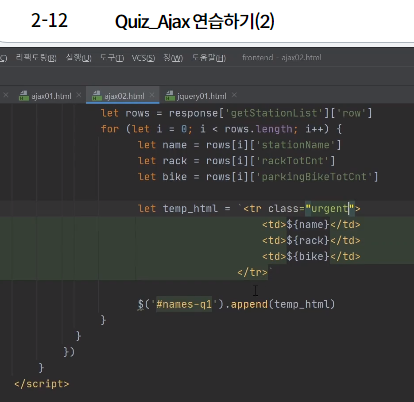Image resolution: width=414 pixels, height=402 pixels.
Task: Click the 'frontend - ajax02.html' window title
Action: pos(282,58)
